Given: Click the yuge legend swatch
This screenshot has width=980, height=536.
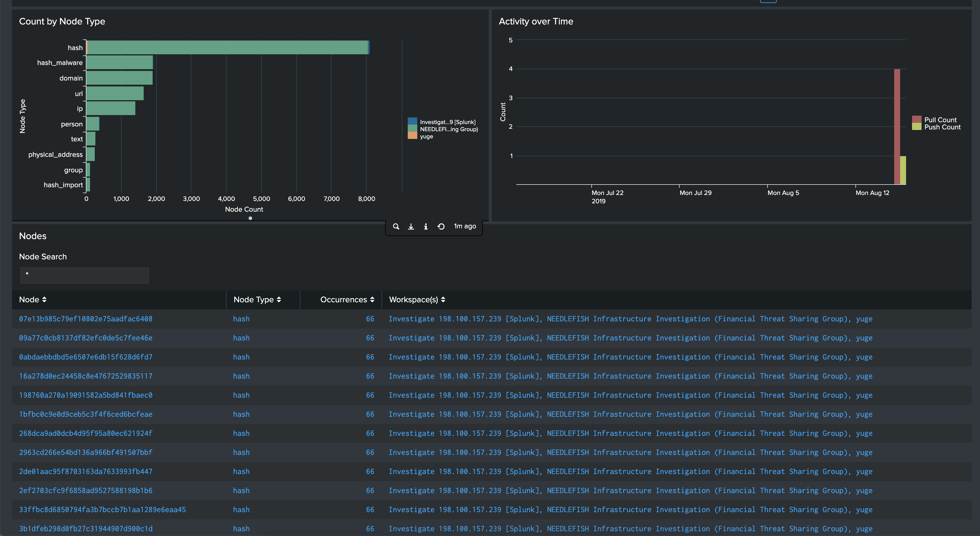Looking at the screenshot, I should point(413,136).
